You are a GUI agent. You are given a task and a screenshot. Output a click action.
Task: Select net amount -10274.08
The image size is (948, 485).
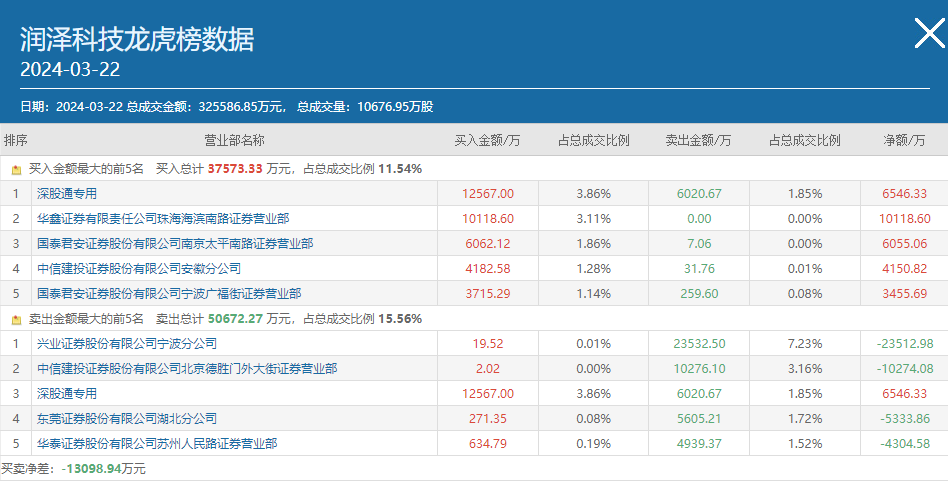904,368
